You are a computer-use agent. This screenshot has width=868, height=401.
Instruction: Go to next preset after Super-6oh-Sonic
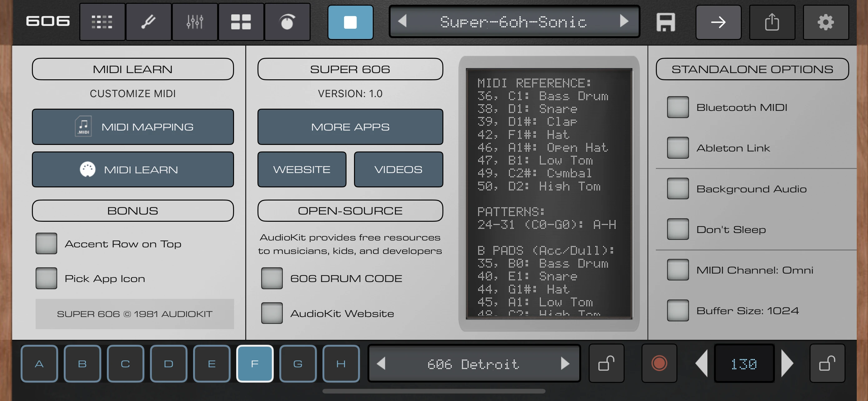coord(624,21)
